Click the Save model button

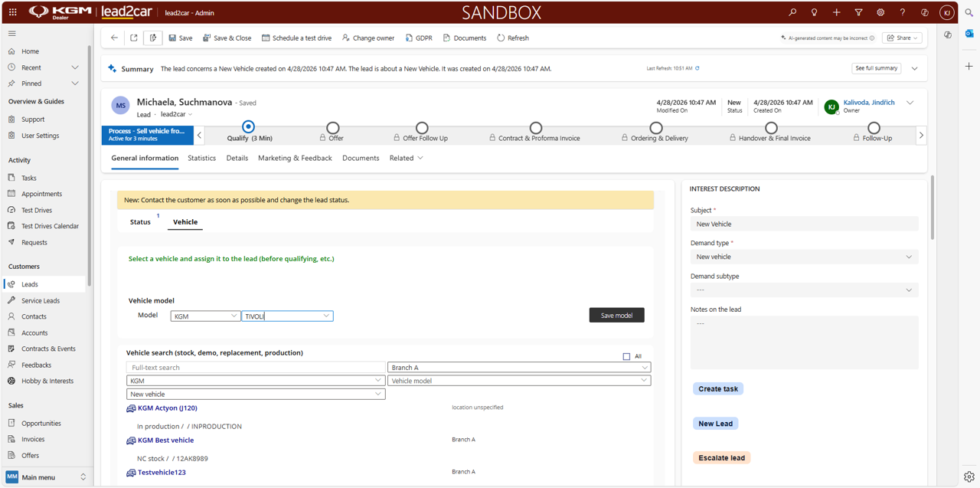[x=616, y=315]
